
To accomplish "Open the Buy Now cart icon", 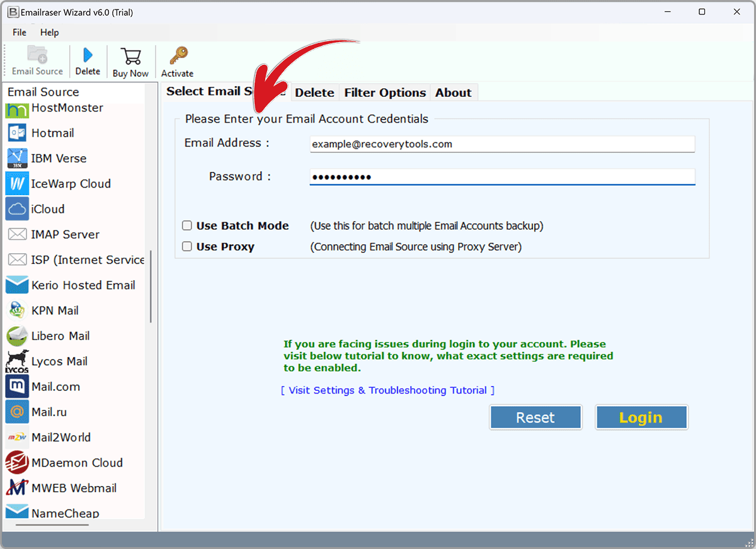I will [x=130, y=56].
